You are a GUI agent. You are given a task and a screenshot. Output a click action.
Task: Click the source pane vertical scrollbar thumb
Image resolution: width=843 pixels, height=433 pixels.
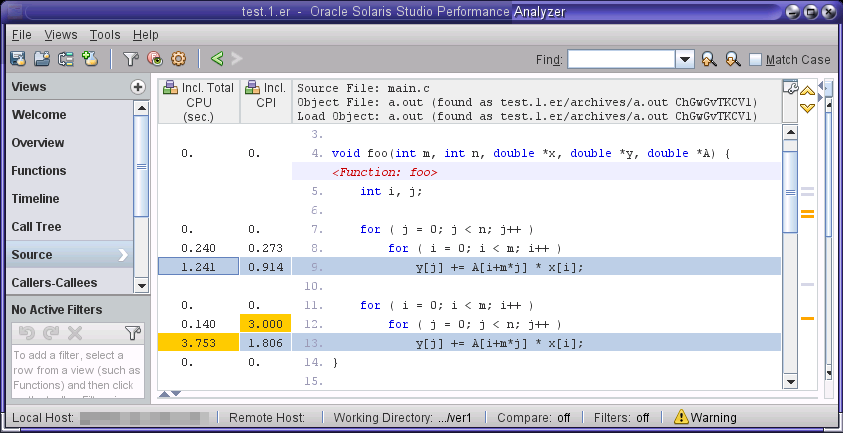(x=790, y=191)
